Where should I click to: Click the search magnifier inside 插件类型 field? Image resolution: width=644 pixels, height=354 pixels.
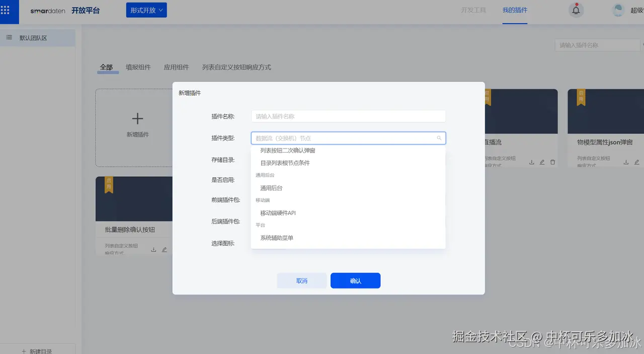point(438,137)
